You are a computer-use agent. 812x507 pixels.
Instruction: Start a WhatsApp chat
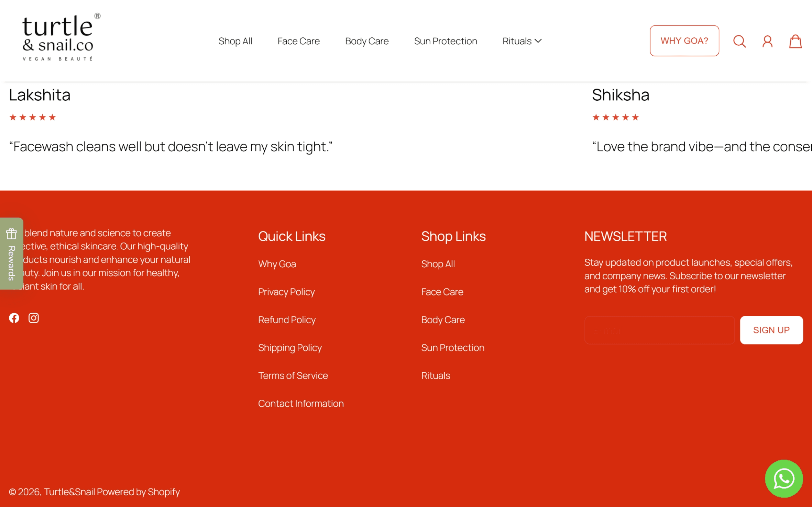(x=784, y=478)
